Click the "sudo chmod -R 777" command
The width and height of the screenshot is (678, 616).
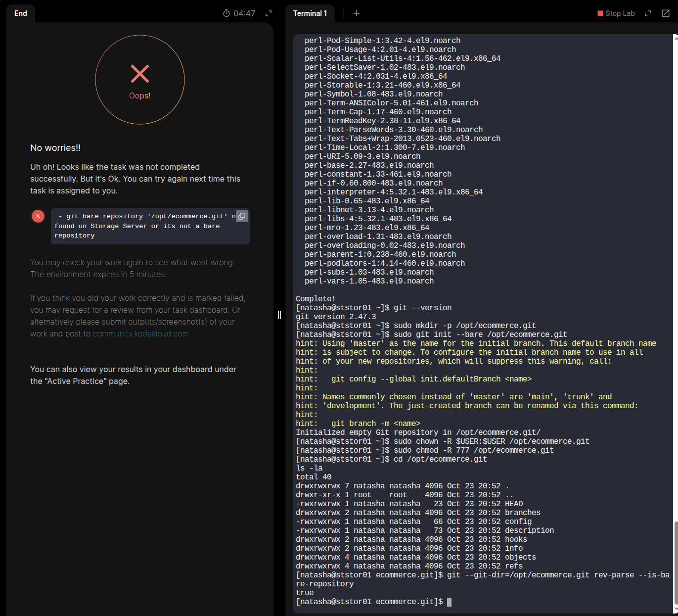click(x=474, y=450)
